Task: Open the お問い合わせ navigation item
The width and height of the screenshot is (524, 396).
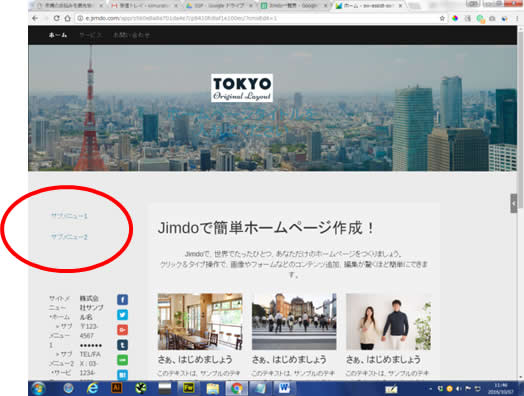Action: [131, 35]
